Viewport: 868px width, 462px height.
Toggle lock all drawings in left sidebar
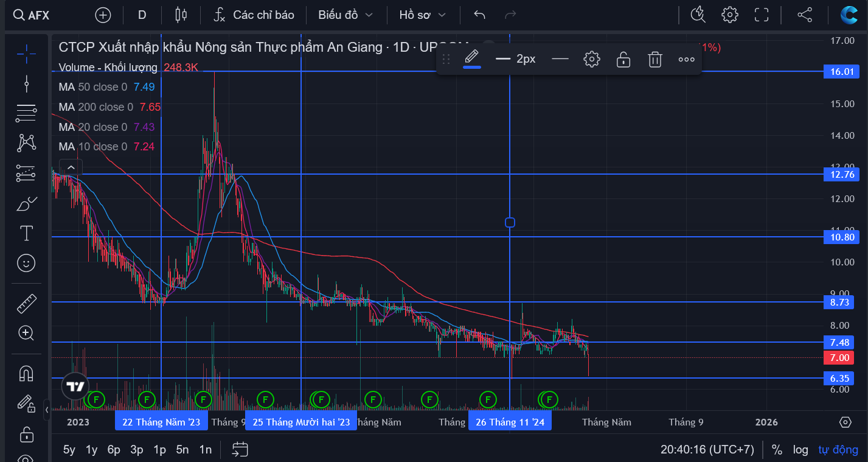(26, 434)
